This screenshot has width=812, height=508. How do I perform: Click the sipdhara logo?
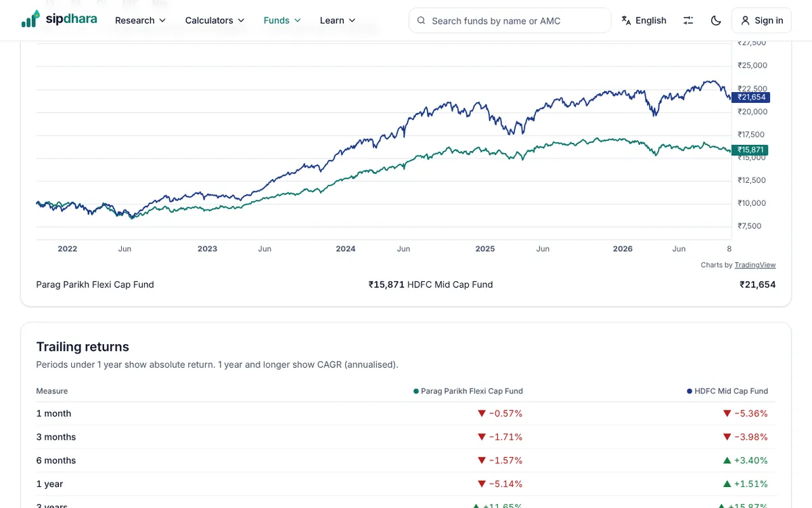click(x=59, y=19)
